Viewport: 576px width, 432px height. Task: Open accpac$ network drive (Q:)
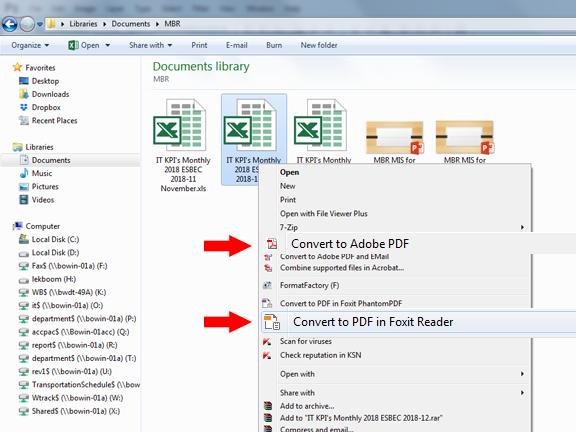[x=74, y=332]
